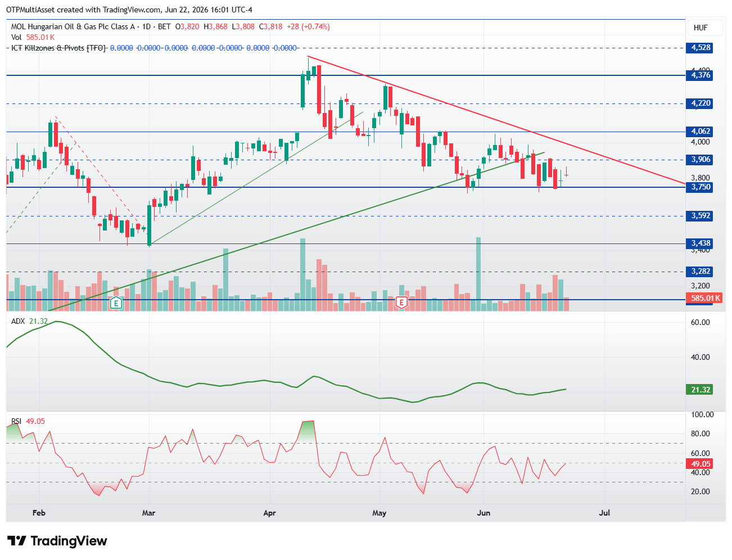Click the 4,528 price level label
The height and width of the screenshot is (560, 732).
[699, 48]
